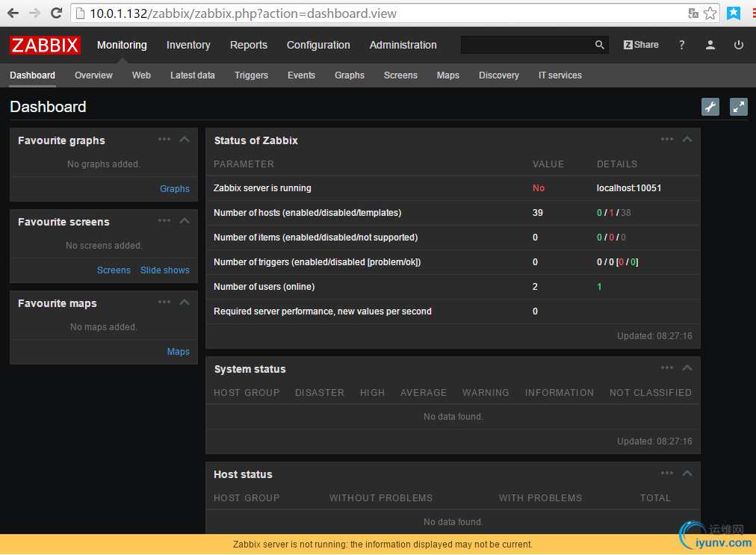The height and width of the screenshot is (555, 756).
Task: Open the Zabbix Share link
Action: point(641,45)
